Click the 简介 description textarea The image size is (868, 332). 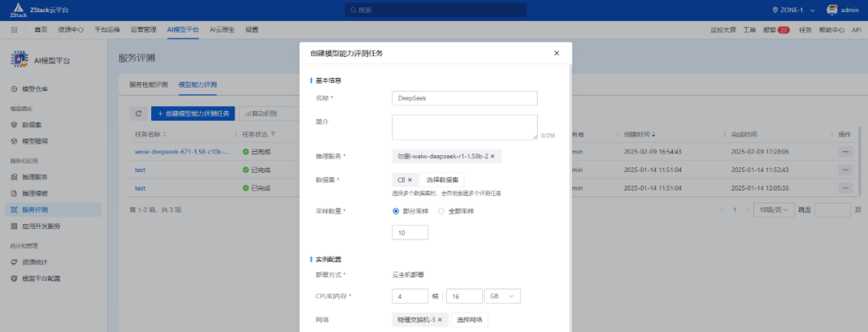coord(465,127)
